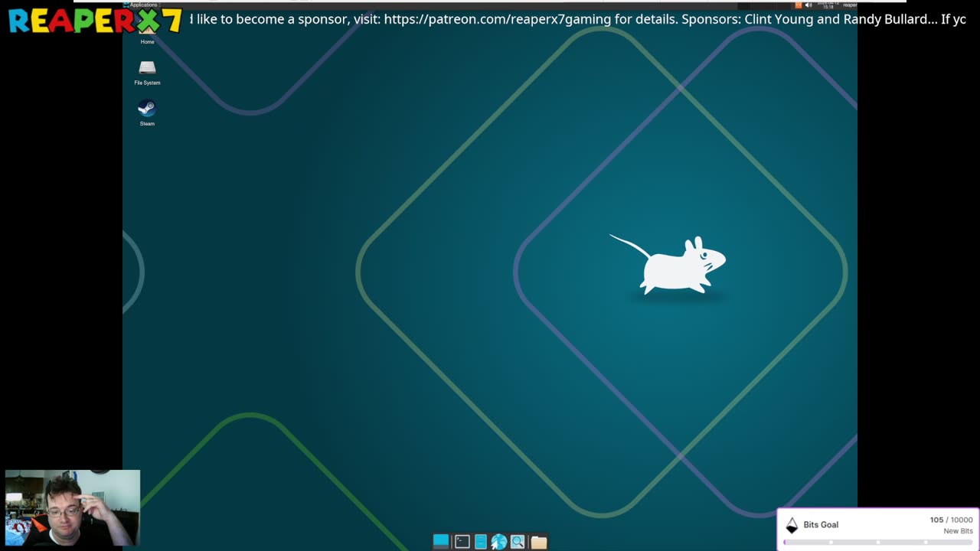The height and width of the screenshot is (551, 980).
Task: Click the orange notification icon in top panel
Action: click(798, 5)
